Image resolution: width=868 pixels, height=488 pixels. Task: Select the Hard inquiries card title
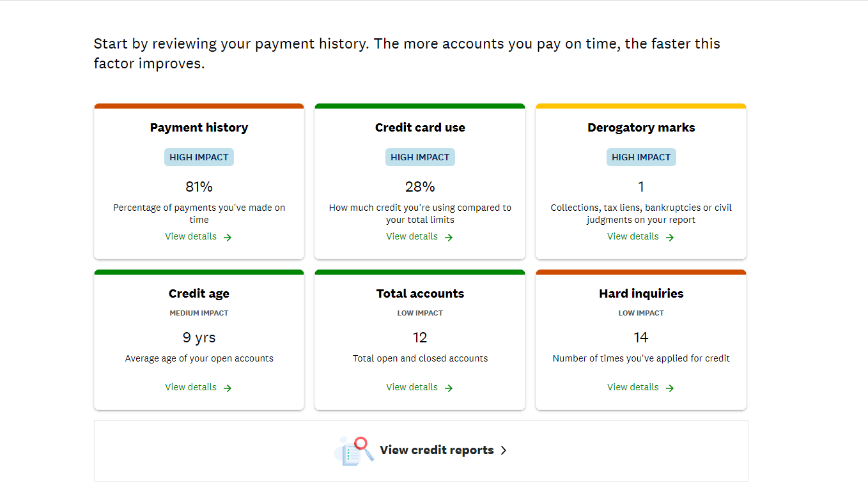point(641,294)
